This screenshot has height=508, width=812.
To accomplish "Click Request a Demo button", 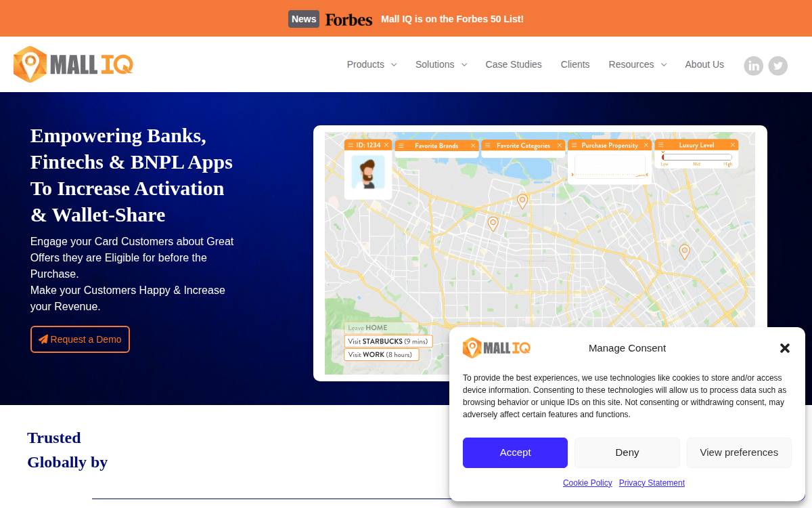I will [x=80, y=339].
